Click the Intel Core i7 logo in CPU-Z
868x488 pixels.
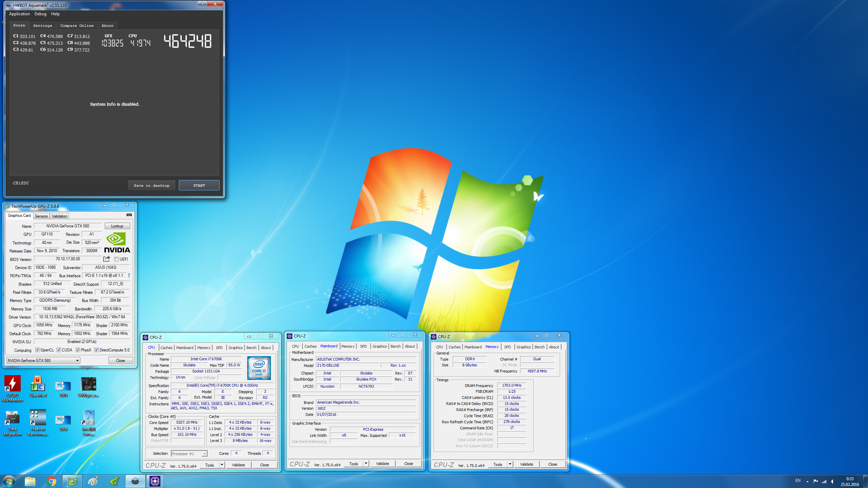coord(259,368)
